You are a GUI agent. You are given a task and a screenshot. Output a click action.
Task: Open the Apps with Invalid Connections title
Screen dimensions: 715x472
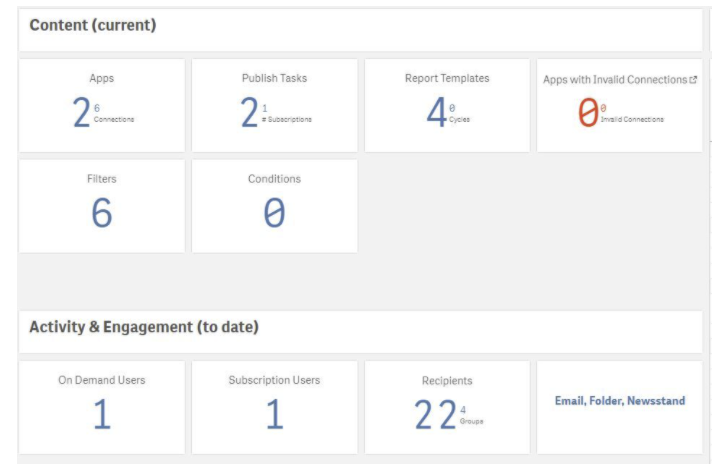point(615,80)
